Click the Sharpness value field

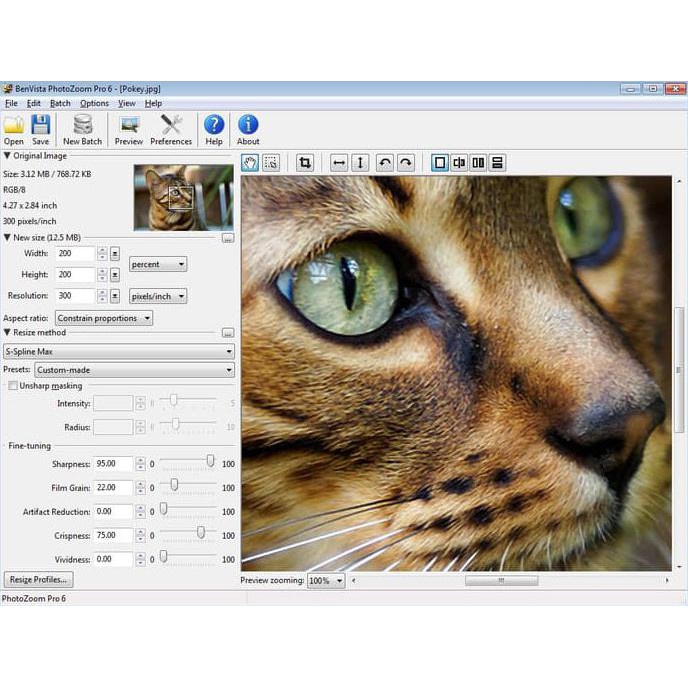coord(113,464)
